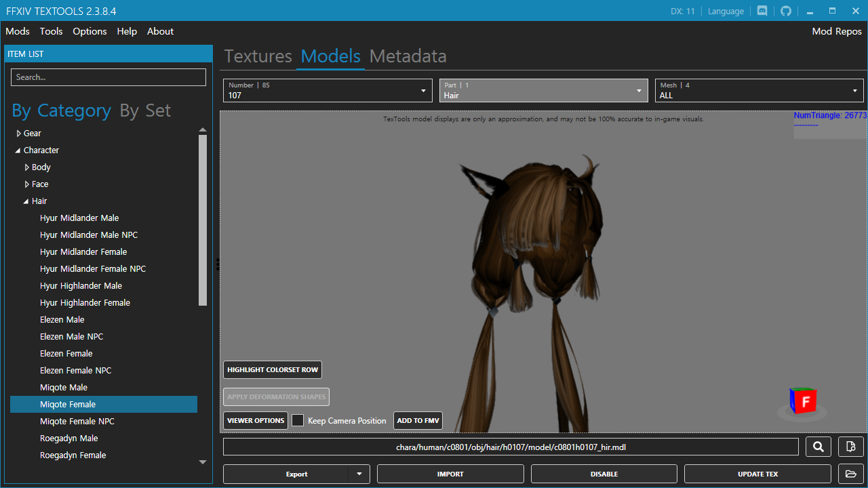Click the model file path field
Image resolution: width=868 pixels, height=488 pixels.
[x=511, y=447]
